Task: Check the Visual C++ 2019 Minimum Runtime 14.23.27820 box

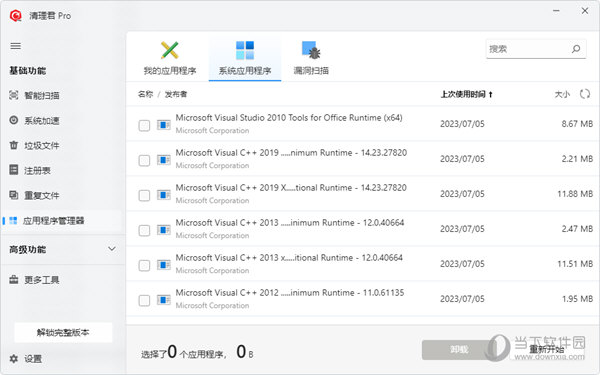Action: 144,160
